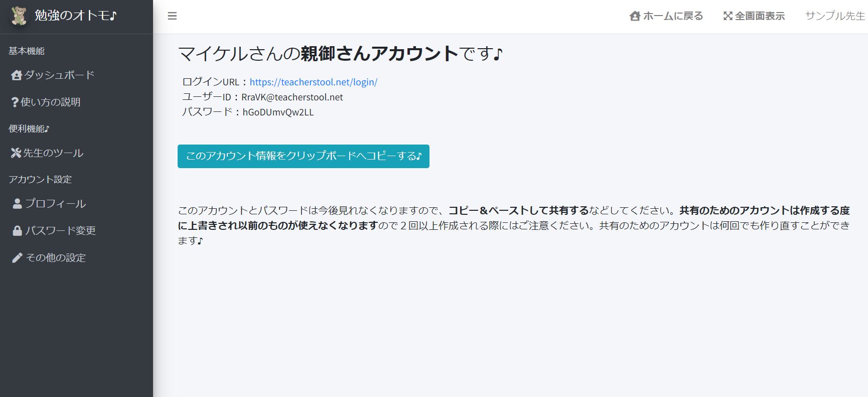Click the person profile icon
Screen dimensions: 868x397
pos(17,204)
